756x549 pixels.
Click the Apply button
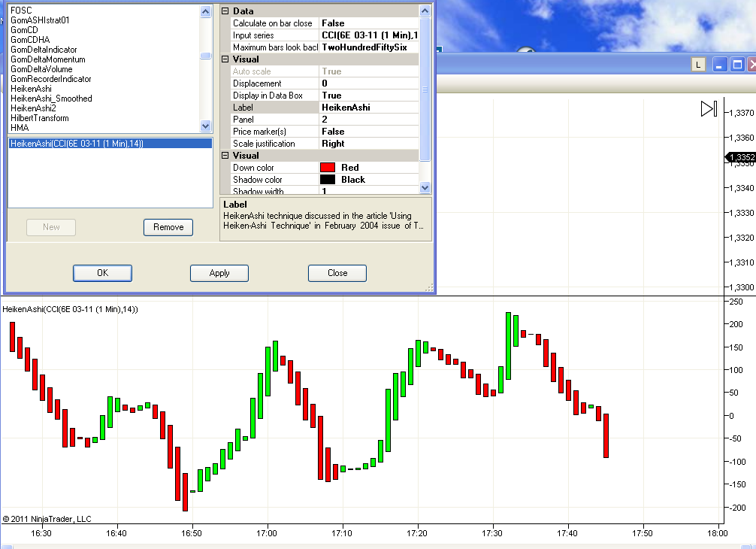point(219,273)
